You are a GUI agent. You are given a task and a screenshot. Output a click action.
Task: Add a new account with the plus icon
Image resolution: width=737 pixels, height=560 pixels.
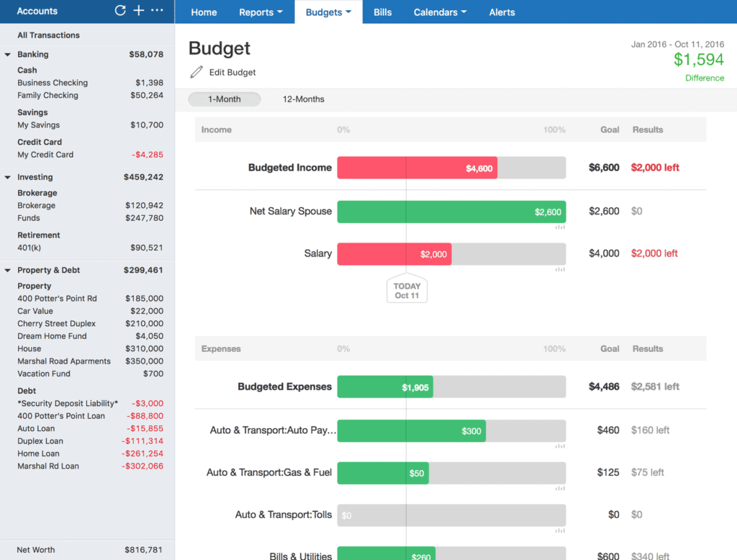coord(139,10)
